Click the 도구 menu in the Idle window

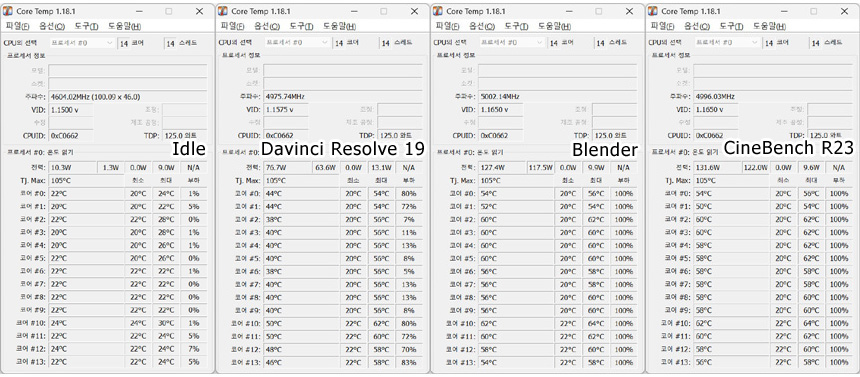(87, 26)
